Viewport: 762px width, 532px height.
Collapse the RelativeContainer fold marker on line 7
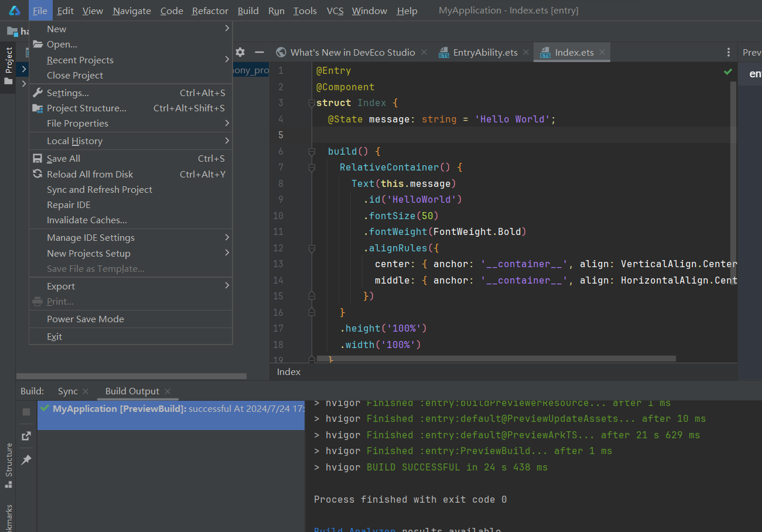pyautogui.click(x=312, y=168)
